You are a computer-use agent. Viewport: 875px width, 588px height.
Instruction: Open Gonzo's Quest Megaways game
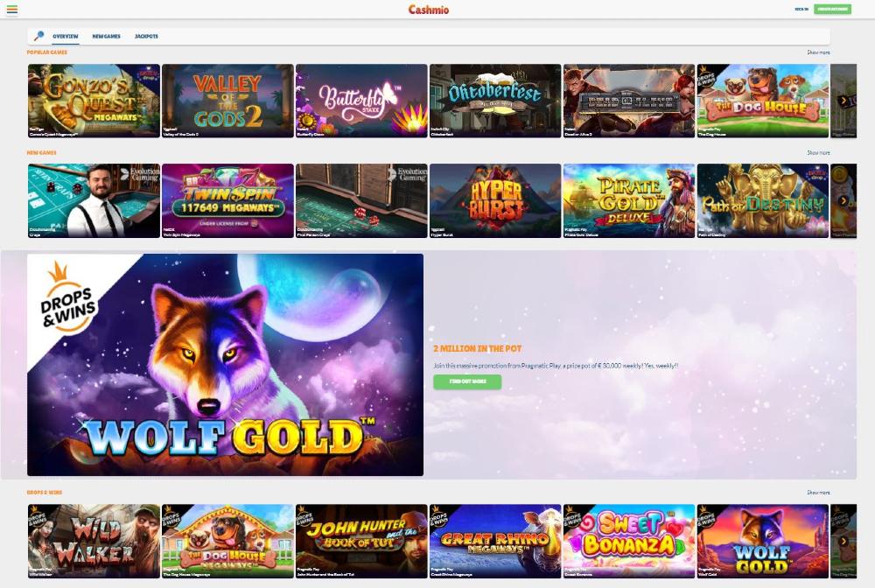(94, 101)
